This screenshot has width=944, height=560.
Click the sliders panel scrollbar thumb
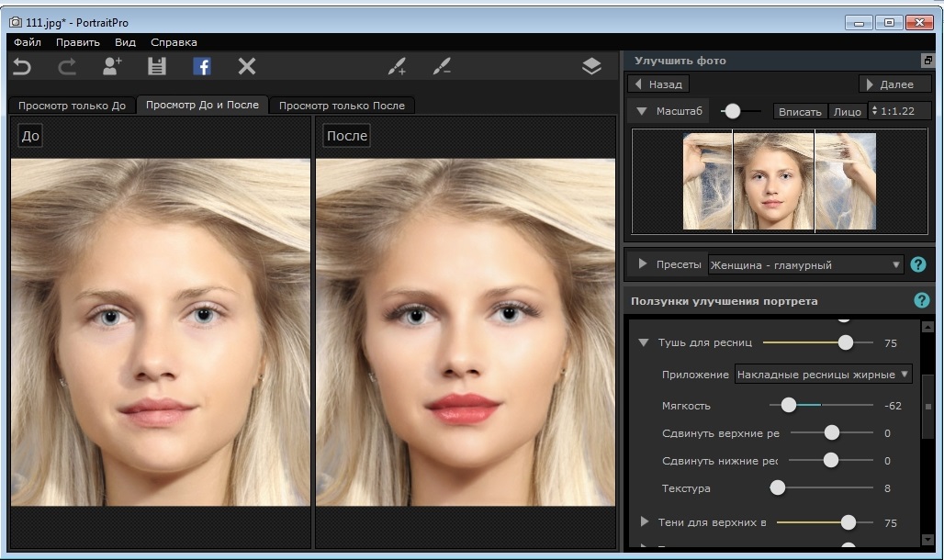[927, 407]
